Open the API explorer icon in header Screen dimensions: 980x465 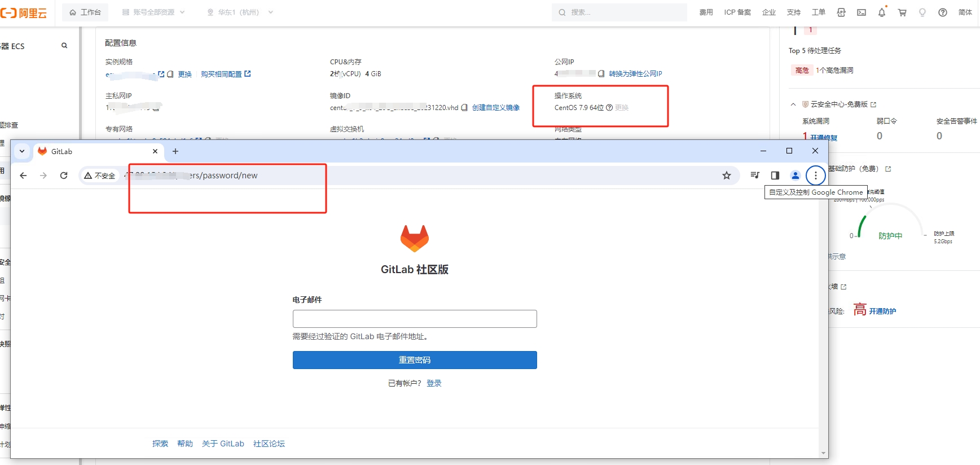(x=841, y=12)
